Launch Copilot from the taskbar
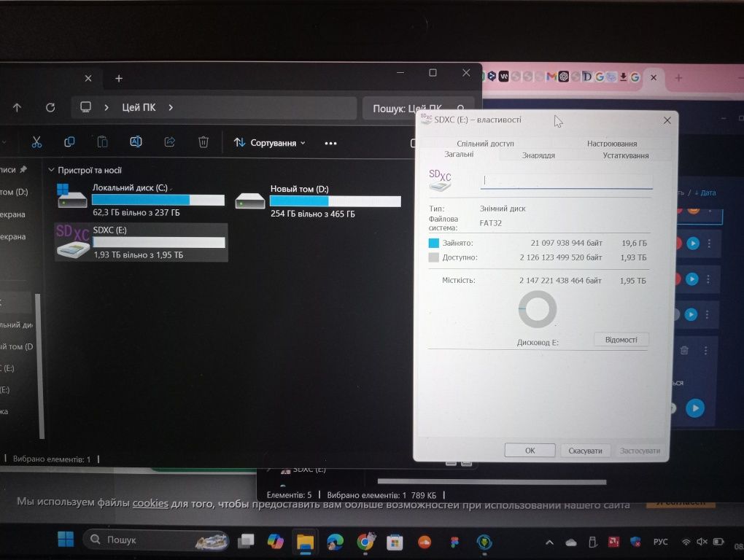This screenshot has height=560, width=744. [x=275, y=540]
